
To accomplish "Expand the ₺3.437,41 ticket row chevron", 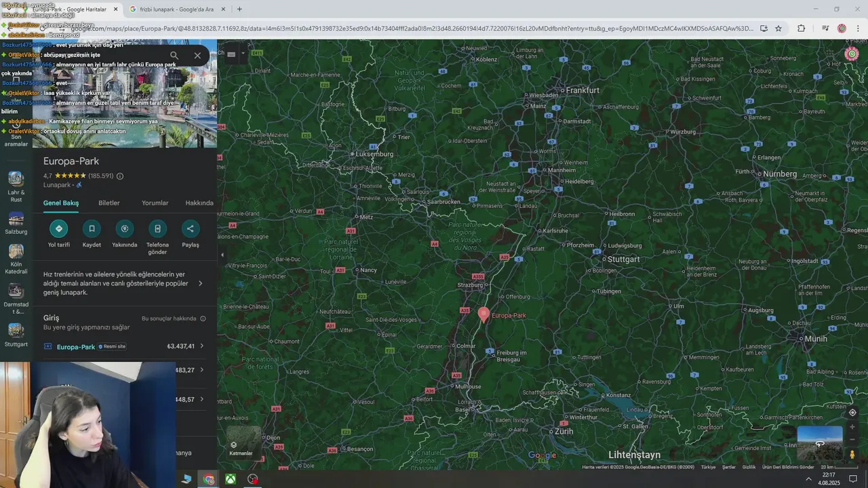I will click(x=201, y=346).
